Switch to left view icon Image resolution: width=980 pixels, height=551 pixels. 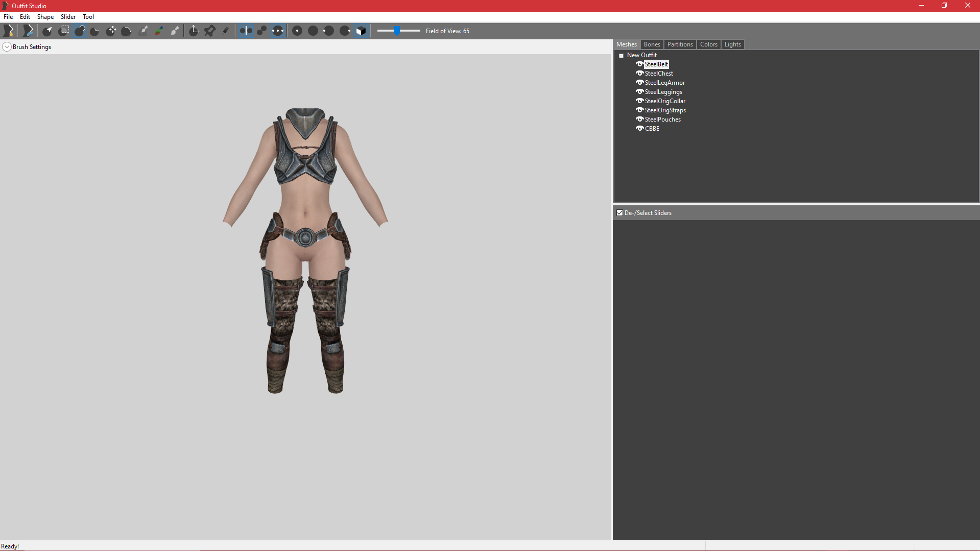point(329,31)
